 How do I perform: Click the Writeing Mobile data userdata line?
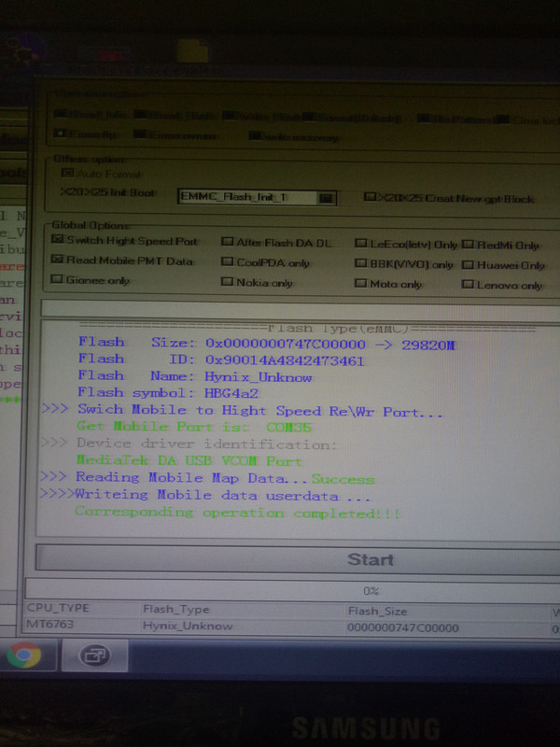(x=205, y=495)
